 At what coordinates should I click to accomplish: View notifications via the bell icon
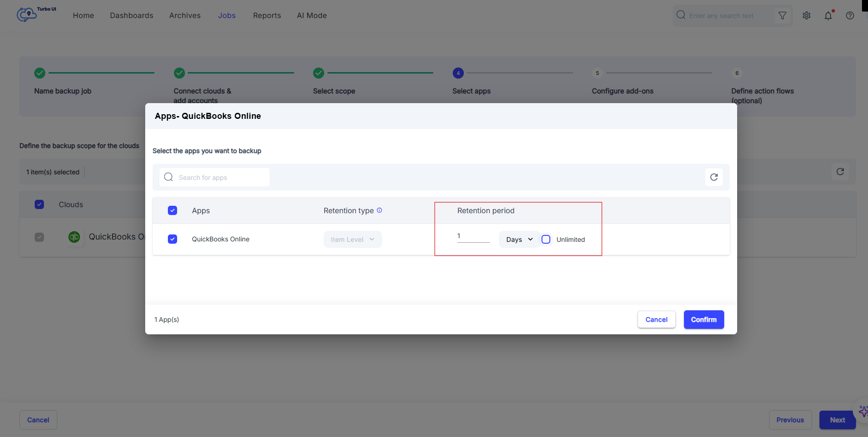(x=828, y=16)
